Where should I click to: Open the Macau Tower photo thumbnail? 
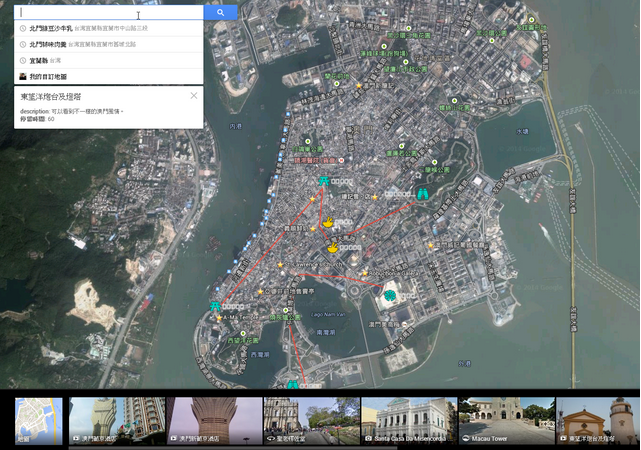505,420
